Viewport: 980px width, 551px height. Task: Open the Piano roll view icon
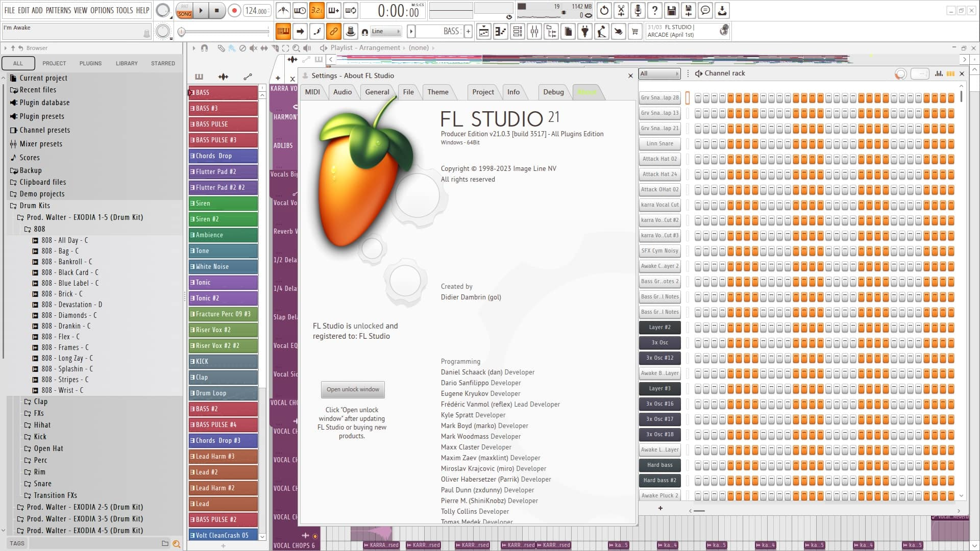[501, 32]
